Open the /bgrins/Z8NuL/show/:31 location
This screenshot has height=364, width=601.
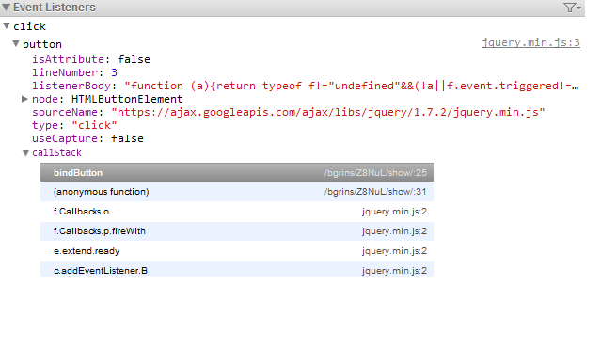(375, 192)
